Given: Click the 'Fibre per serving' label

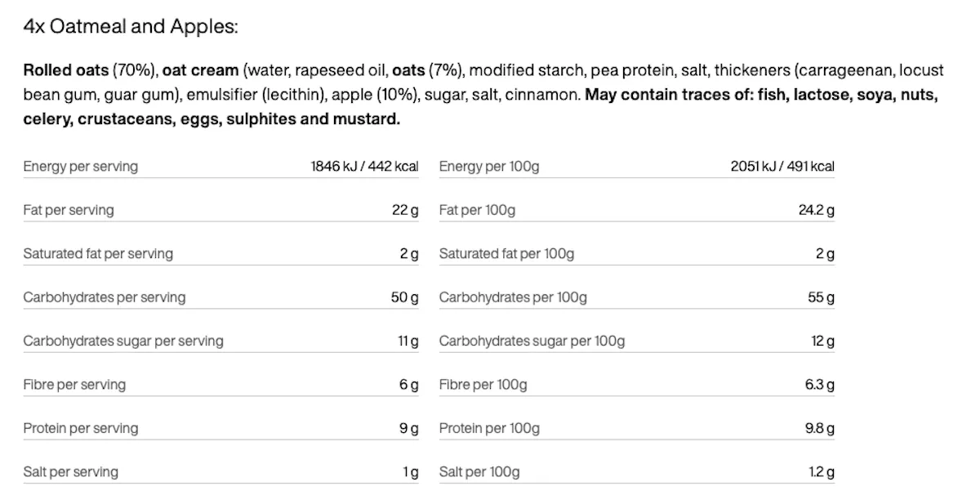Looking at the screenshot, I should pos(74,384).
